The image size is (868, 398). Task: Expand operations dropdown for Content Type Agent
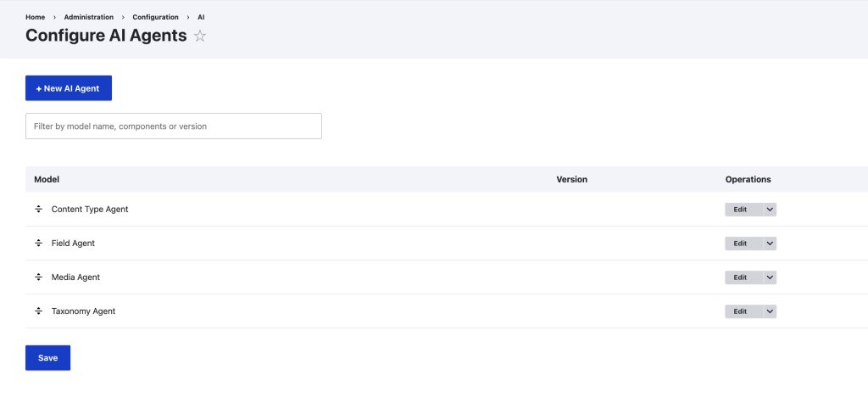pos(770,210)
